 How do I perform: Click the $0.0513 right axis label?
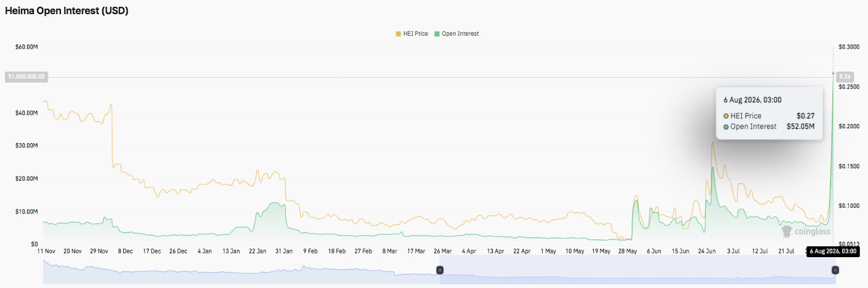coord(848,245)
